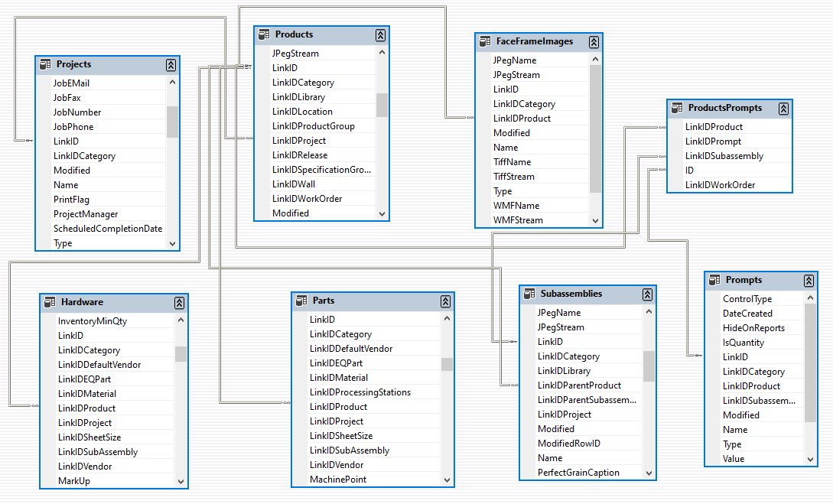Click the Parts table icon
The width and height of the screenshot is (833, 504).
point(303,300)
